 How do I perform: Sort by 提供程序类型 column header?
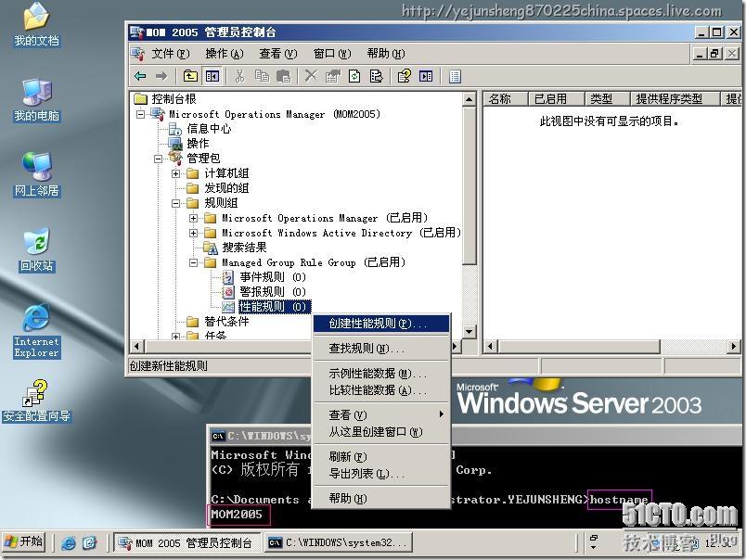675,99
